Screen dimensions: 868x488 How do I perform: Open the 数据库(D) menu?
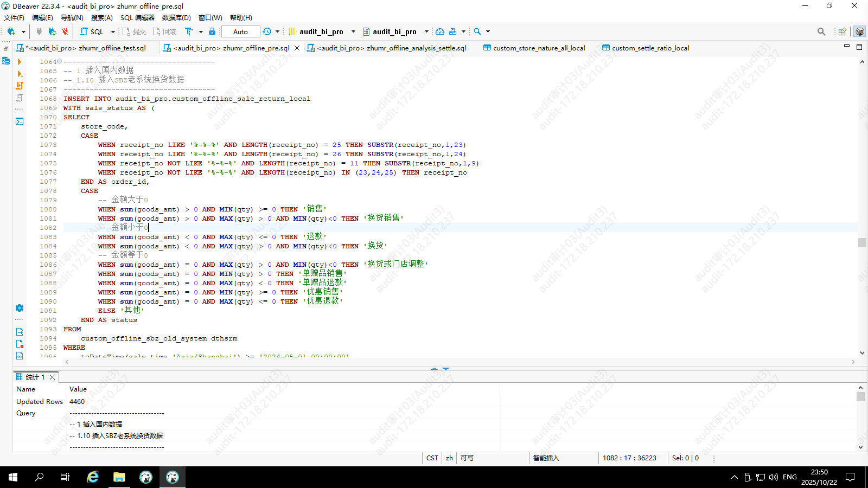pyautogui.click(x=176, y=18)
